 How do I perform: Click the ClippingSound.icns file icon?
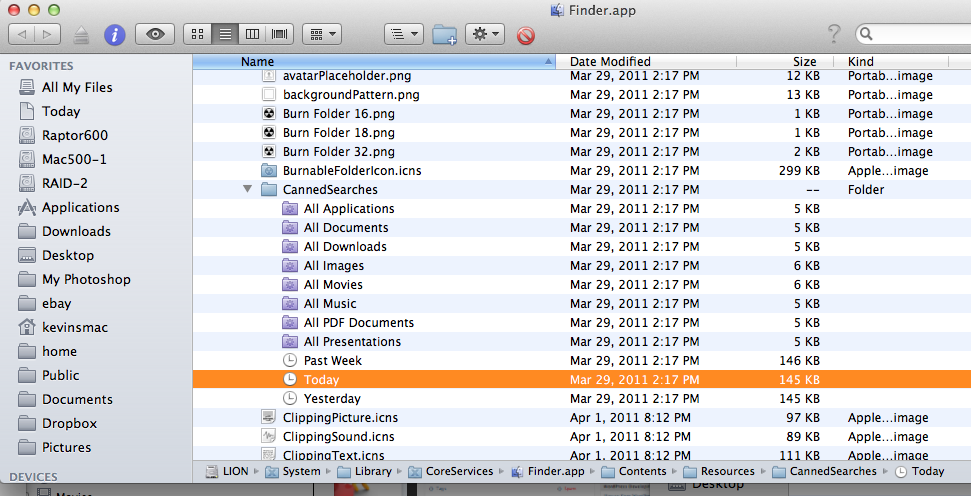(x=269, y=437)
